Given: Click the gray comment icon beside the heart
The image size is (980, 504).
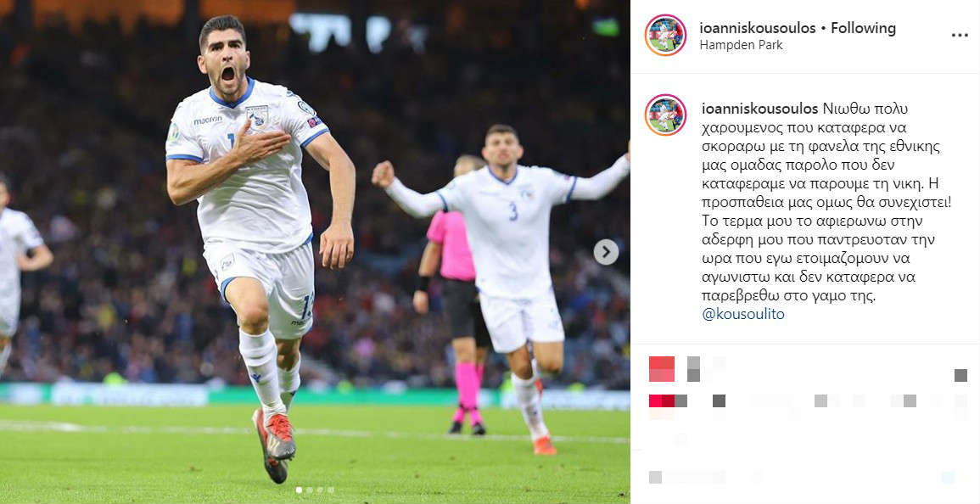Looking at the screenshot, I should point(693,369).
